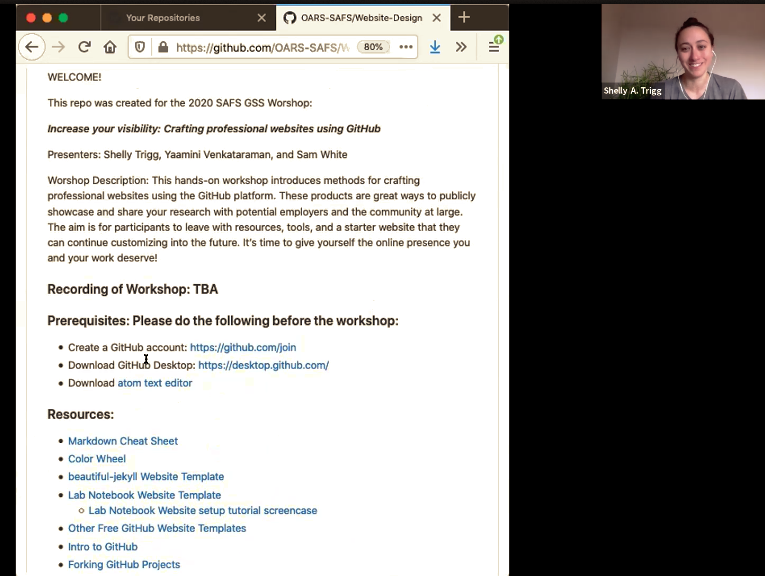The height and width of the screenshot is (576, 765).
Task: Reload the GitHub page
Action: tap(84, 47)
